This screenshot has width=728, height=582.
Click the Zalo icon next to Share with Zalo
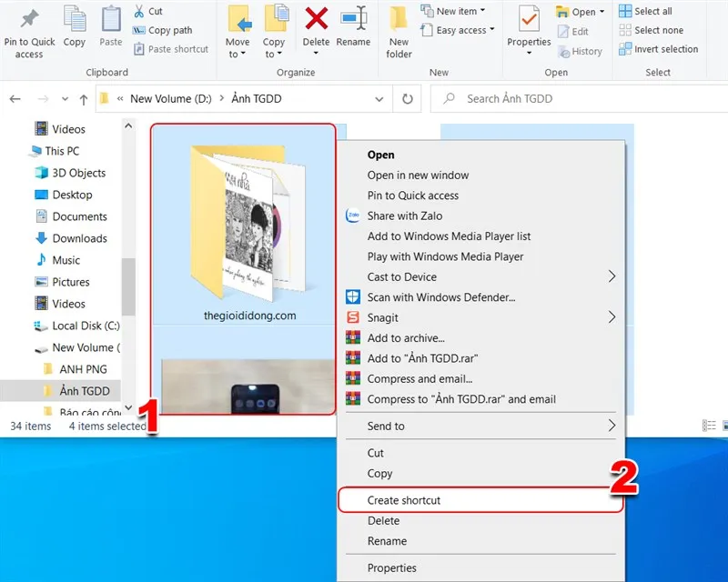coord(354,216)
